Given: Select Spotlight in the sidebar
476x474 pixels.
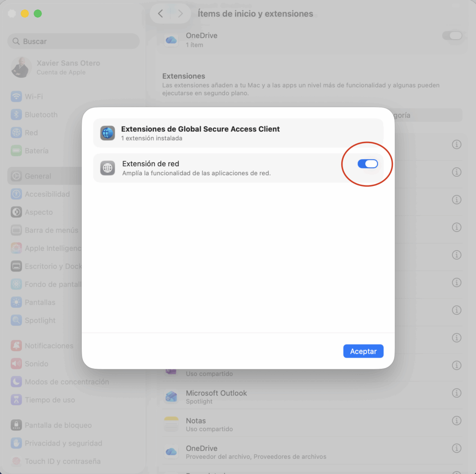Looking at the screenshot, I should click(x=40, y=320).
